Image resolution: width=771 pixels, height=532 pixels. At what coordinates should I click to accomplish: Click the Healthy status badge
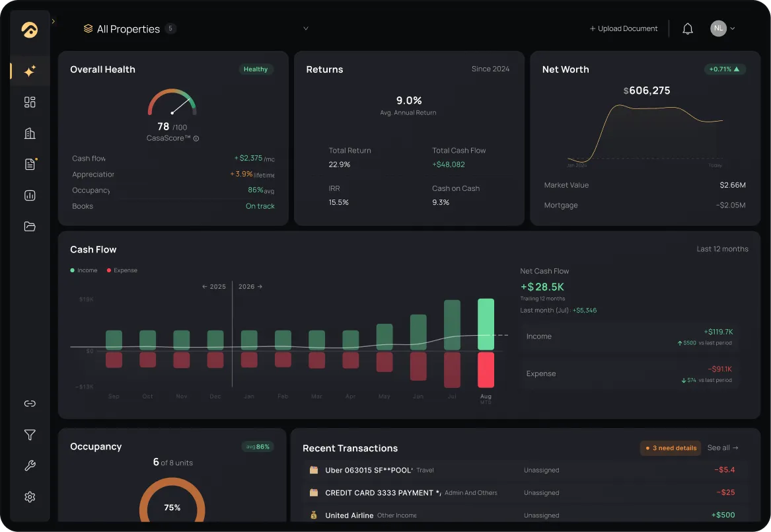tap(256, 69)
